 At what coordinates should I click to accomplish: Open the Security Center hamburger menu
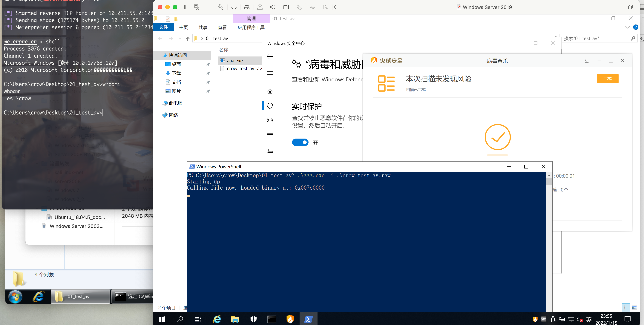(270, 73)
